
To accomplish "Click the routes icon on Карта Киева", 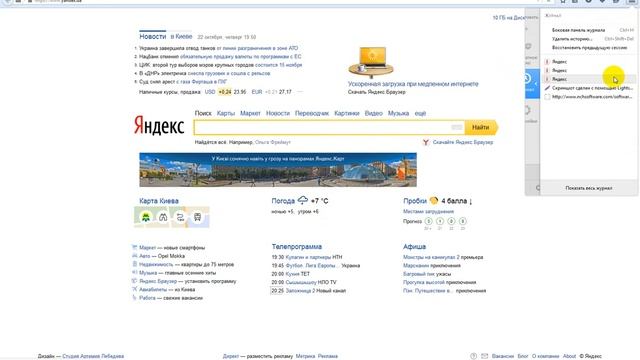I will click(x=180, y=217).
